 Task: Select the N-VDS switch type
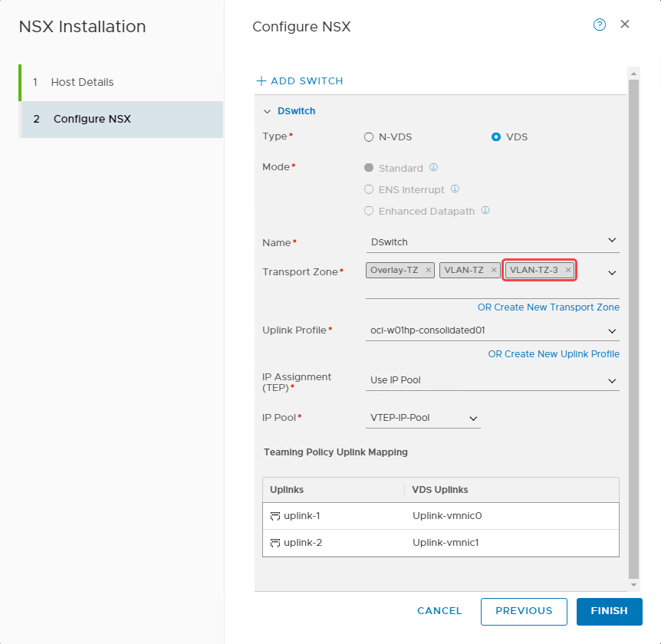tap(368, 136)
